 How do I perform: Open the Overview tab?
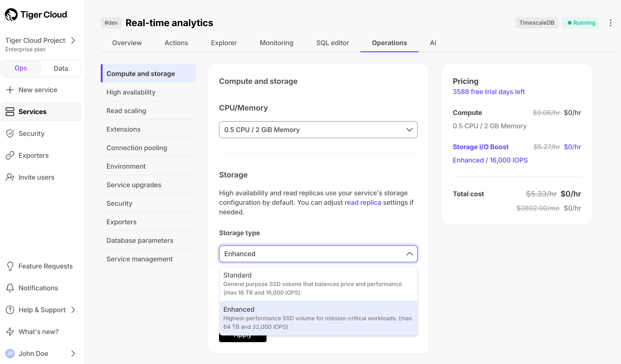pos(127,43)
